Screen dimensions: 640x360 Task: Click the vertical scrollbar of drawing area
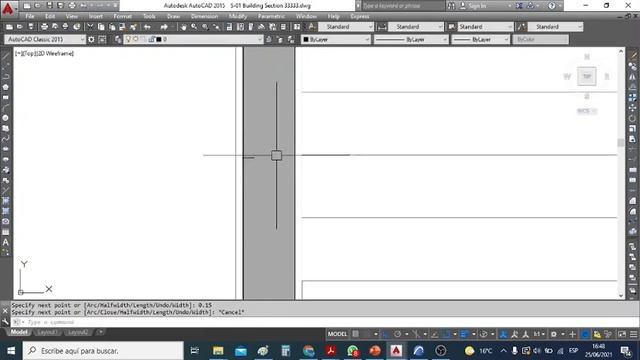click(x=621, y=173)
